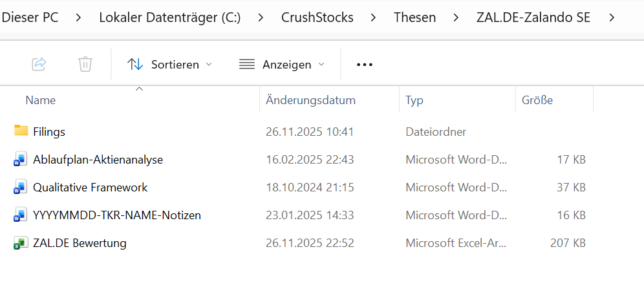Screen dimensions: 644x300
Task: Click the YYYYMMDD-TKR-NAME-Notizen Word icon
Action: click(x=21, y=215)
